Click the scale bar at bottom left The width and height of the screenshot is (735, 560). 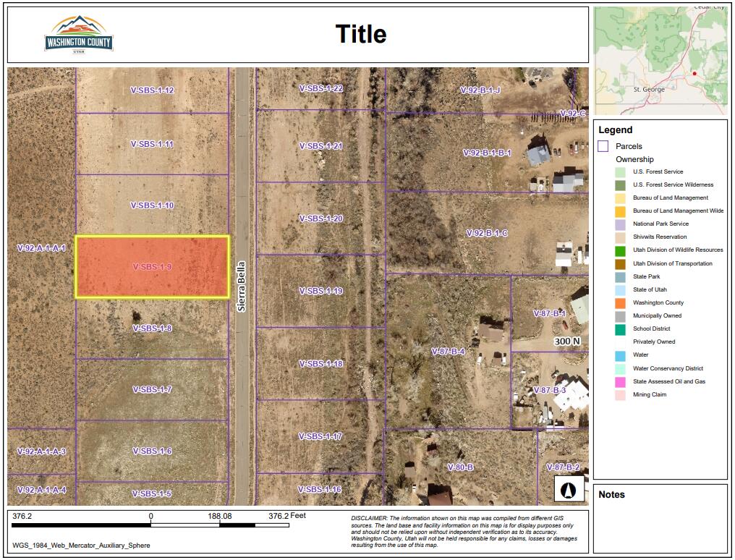pyautogui.click(x=150, y=525)
